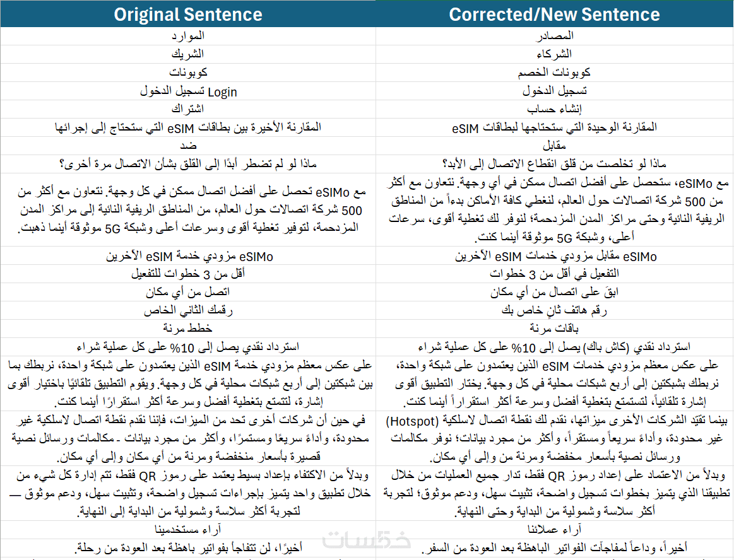Select the cell containing 'الموارد'
This screenshot has height=560, width=734.
(x=187, y=36)
